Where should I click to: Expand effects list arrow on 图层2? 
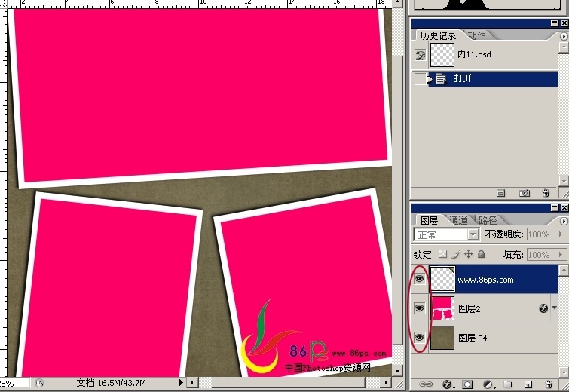tap(554, 308)
